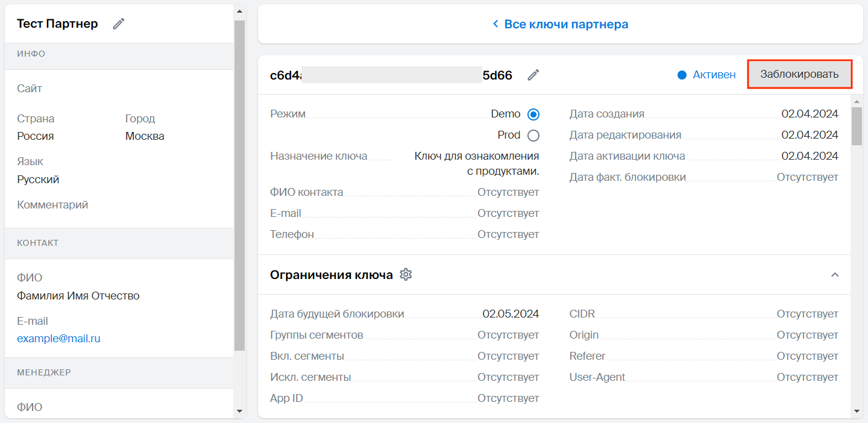
Task: Click key details scrollbar up arrow
Action: [857, 101]
